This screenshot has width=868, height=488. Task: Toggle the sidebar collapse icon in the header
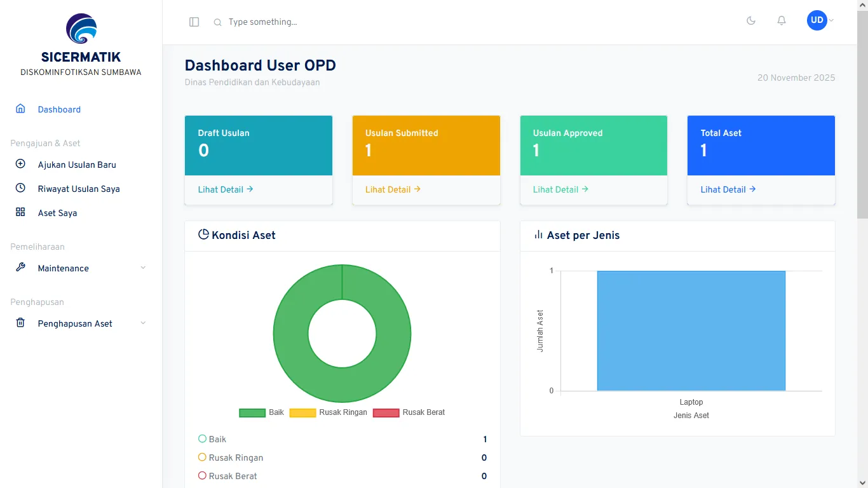point(194,21)
